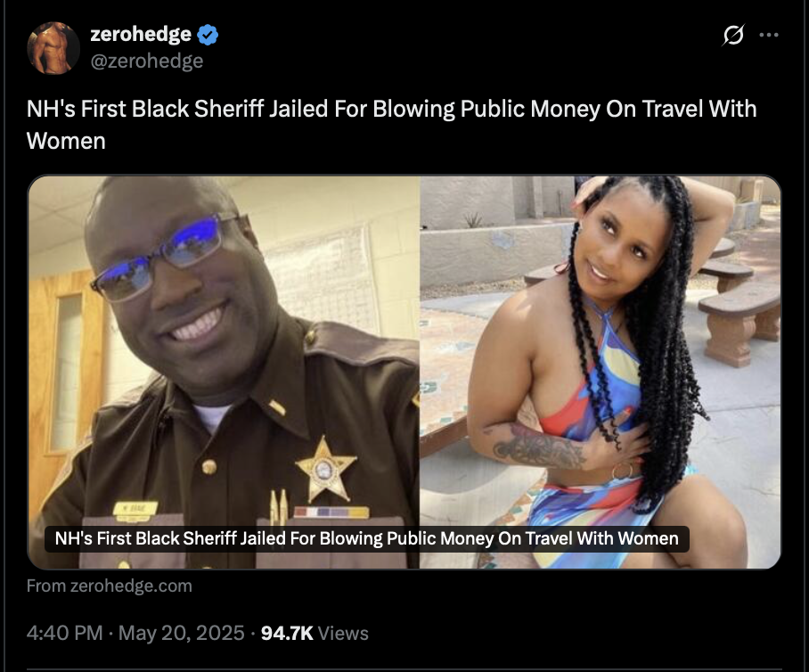Click the 94.7K view count
Screen dimensions: 809x672
pyautogui.click(x=287, y=633)
